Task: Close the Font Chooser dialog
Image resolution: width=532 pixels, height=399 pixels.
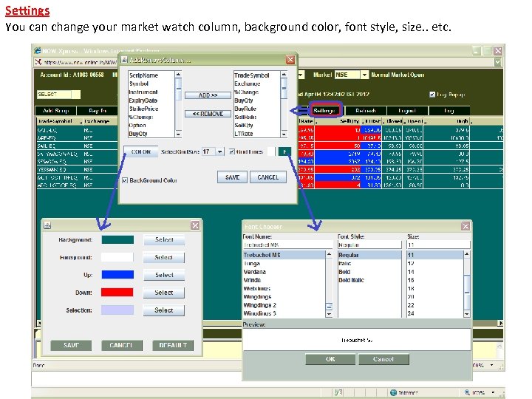Action: coord(465,226)
